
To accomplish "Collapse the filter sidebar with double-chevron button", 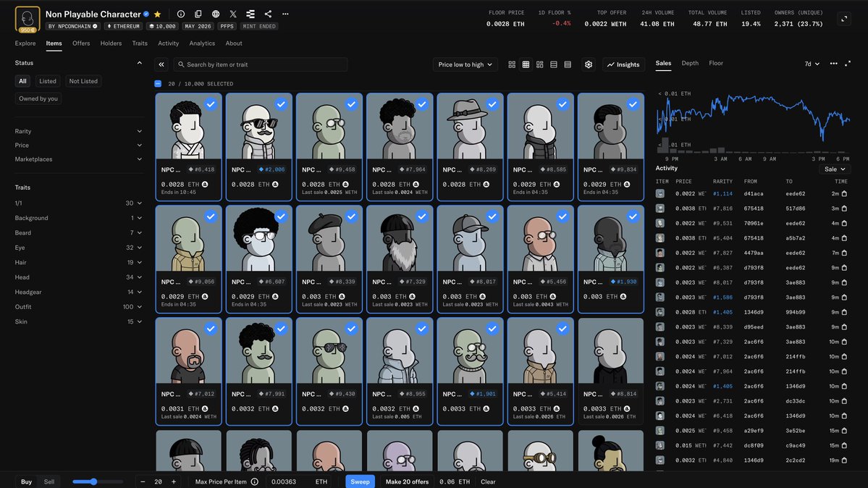I will [x=161, y=65].
